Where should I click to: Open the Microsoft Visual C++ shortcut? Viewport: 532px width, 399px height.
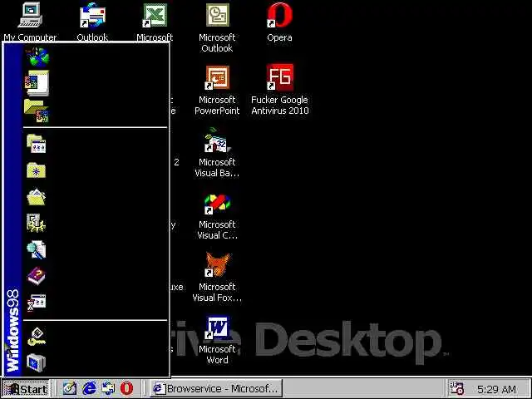(217, 215)
